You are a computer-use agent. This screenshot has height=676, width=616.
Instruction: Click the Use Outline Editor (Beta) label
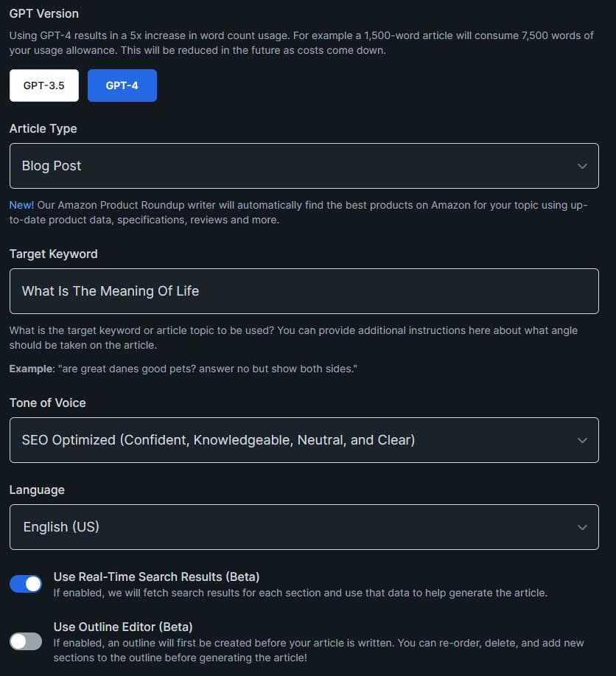(x=123, y=627)
